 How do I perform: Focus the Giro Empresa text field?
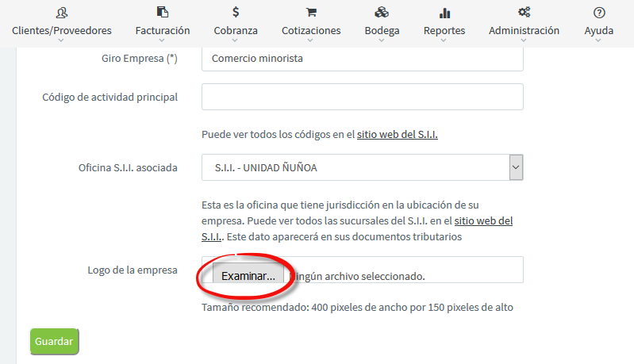click(362, 59)
